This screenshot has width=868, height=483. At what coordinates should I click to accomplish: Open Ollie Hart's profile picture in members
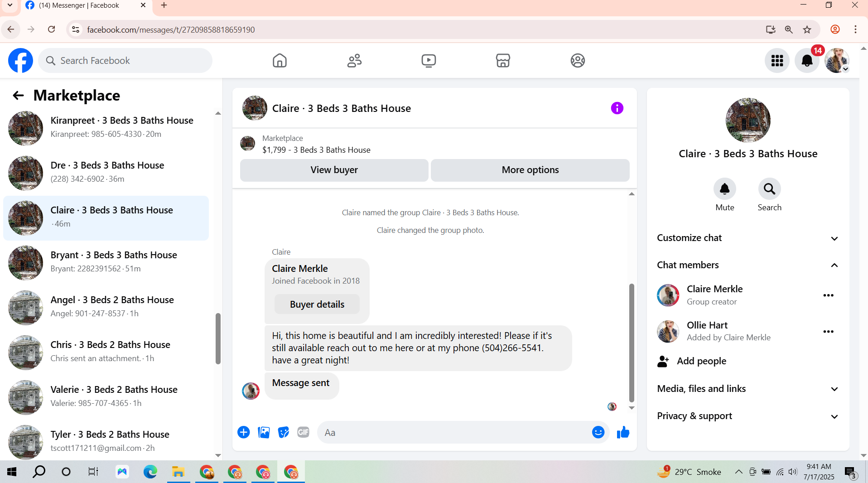click(x=668, y=332)
